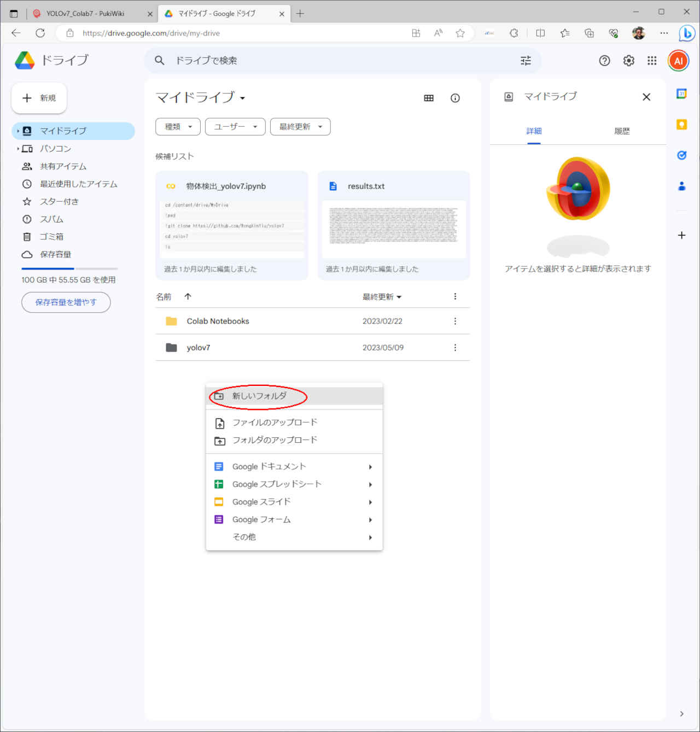Reverse sort direction arrow next to 名前
Viewport: 700px width, 732px height.
pos(188,296)
